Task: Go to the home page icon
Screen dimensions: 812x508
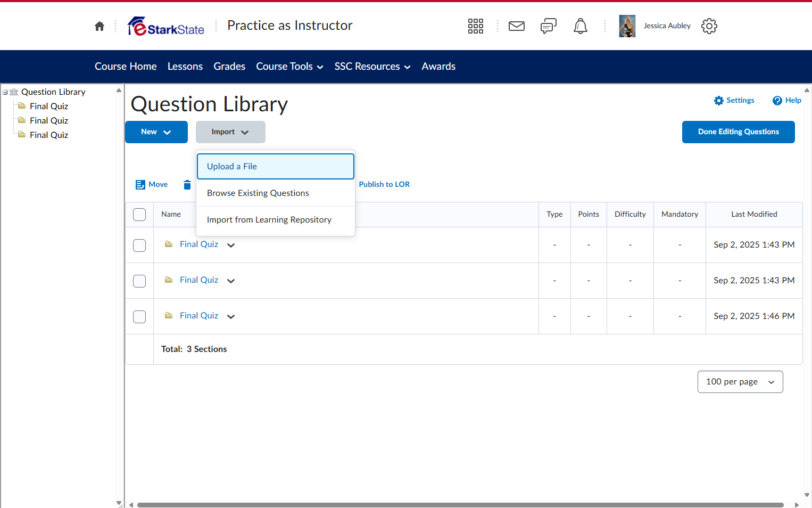Action: click(x=100, y=26)
